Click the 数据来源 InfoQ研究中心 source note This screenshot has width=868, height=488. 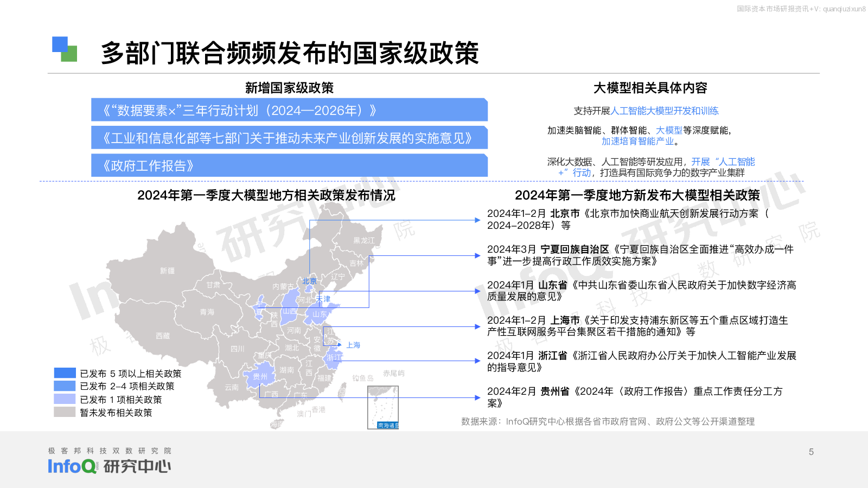click(608, 421)
